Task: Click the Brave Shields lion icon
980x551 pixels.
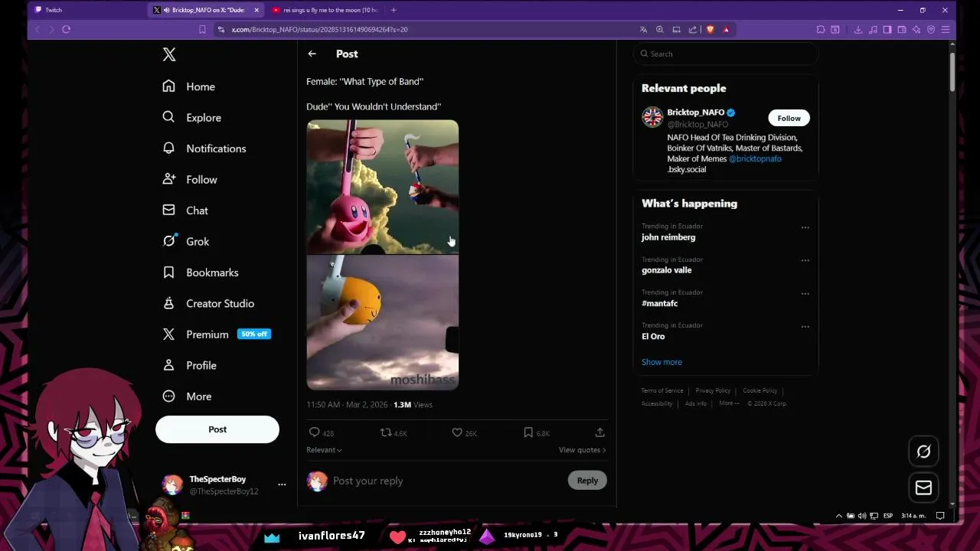Action: (710, 29)
